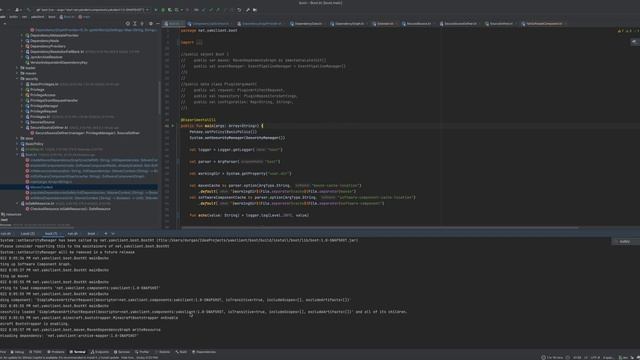Select BasicPrivileges.kt in project tree
The height and width of the screenshot is (360, 640).
coord(44,84)
